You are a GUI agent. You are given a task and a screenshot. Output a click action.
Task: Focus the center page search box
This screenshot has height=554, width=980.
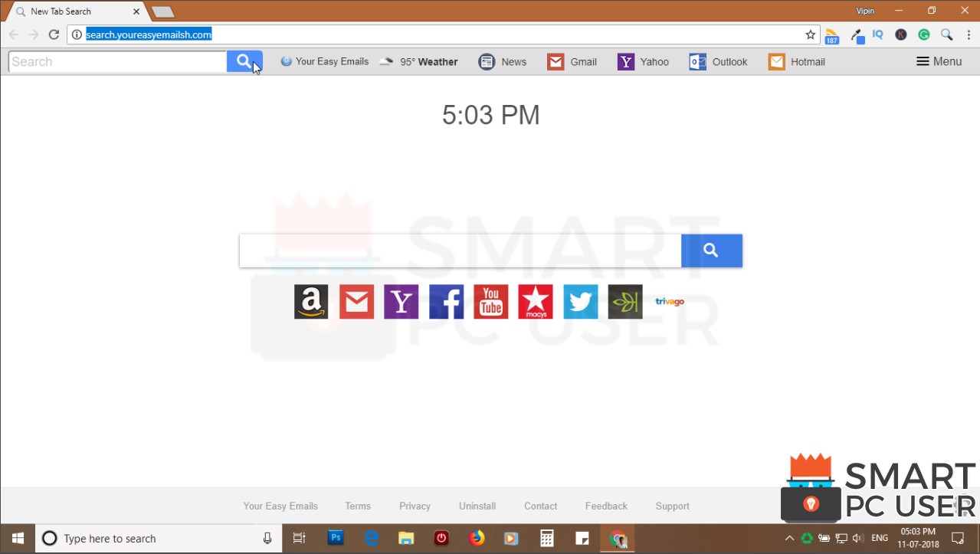[461, 251]
